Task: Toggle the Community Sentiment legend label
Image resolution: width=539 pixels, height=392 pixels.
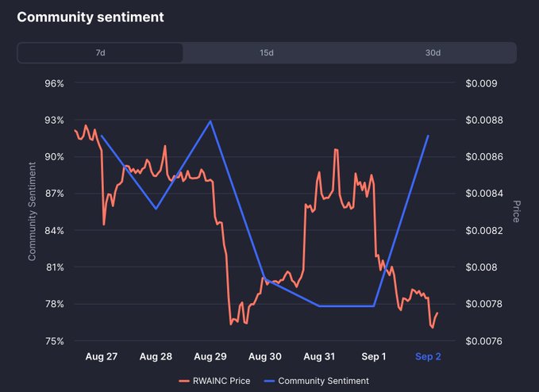Action: click(323, 381)
